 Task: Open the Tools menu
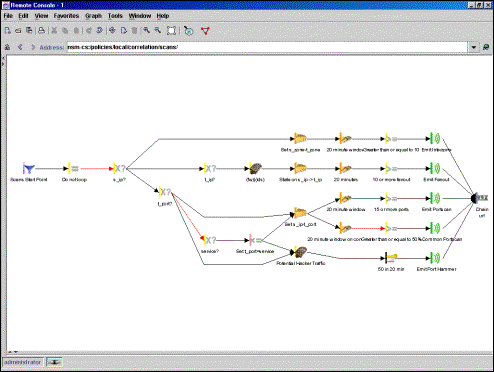(115, 16)
